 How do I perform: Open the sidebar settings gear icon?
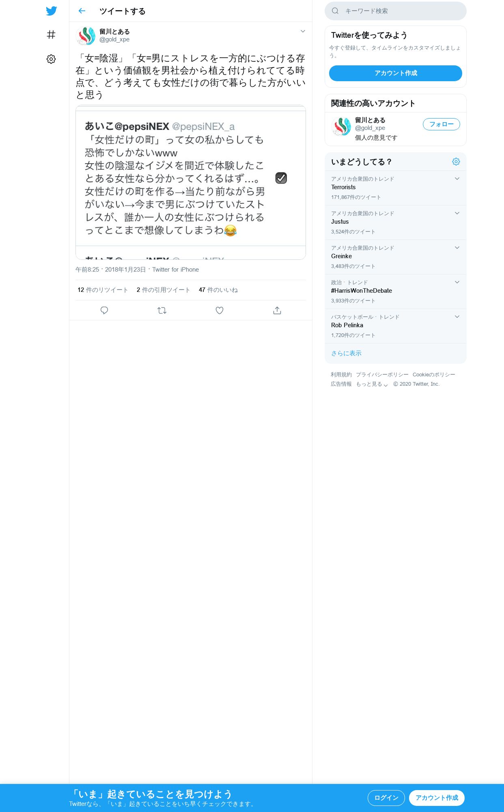point(51,59)
